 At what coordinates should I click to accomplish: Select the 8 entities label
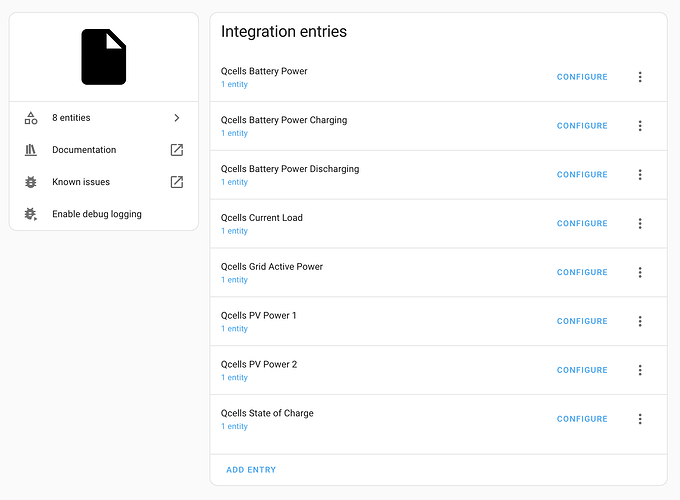pyautogui.click(x=71, y=118)
